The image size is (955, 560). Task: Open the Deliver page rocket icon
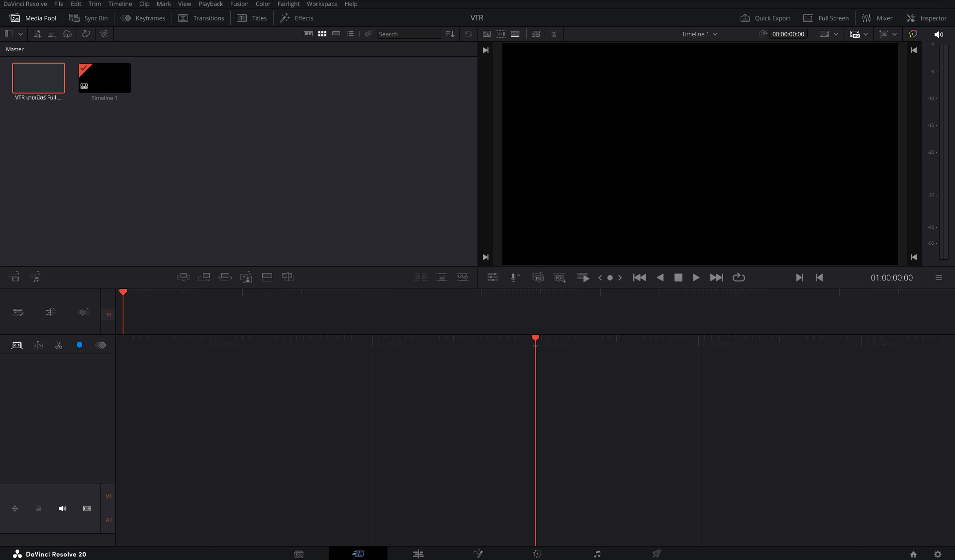657,554
